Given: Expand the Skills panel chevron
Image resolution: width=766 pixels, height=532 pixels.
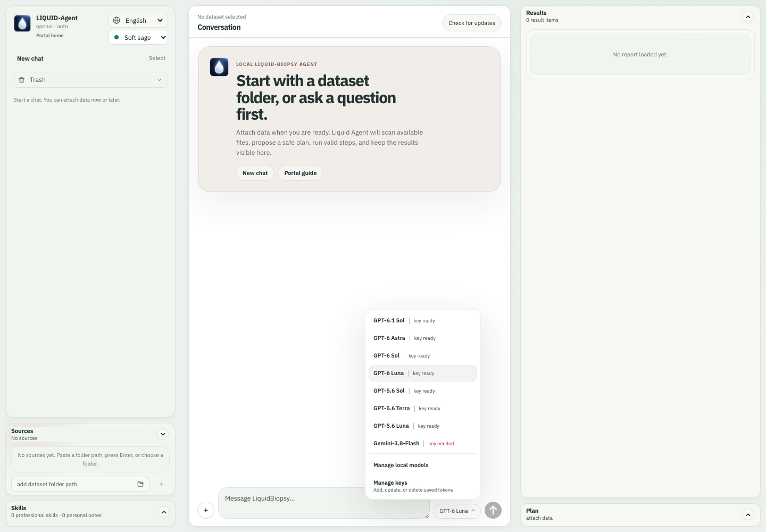Looking at the screenshot, I should point(164,512).
